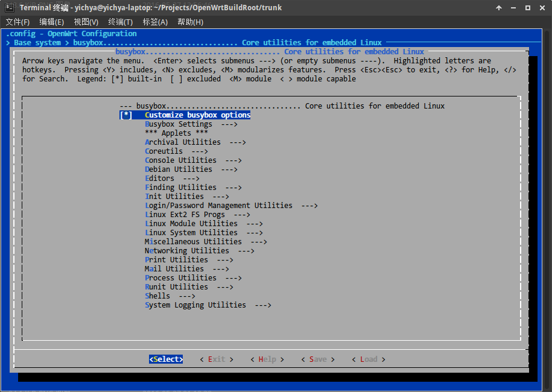
Task: Close the terminal window
Action: 541,8
